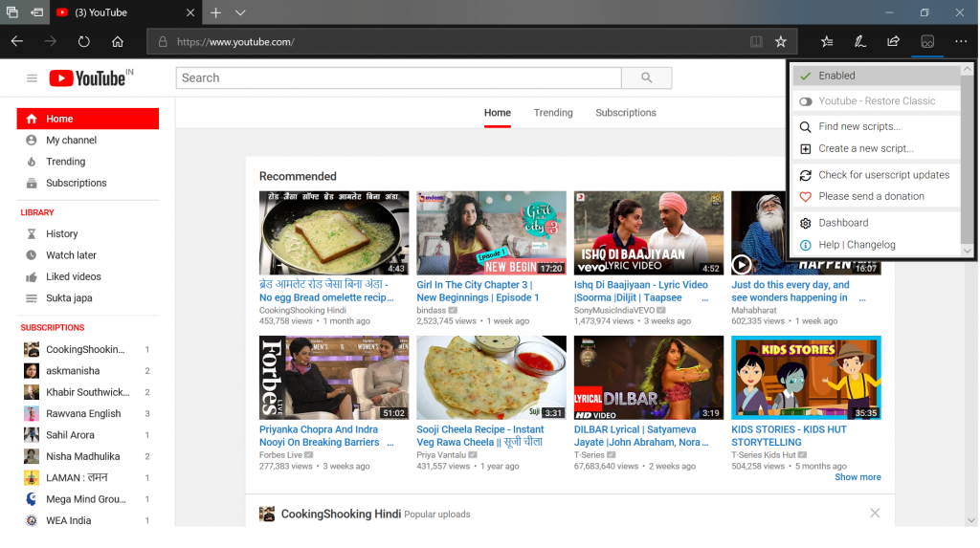The image size is (980, 548).
Task: Open the CookingShooking Hindi popular uploads heading
Action: click(342, 514)
